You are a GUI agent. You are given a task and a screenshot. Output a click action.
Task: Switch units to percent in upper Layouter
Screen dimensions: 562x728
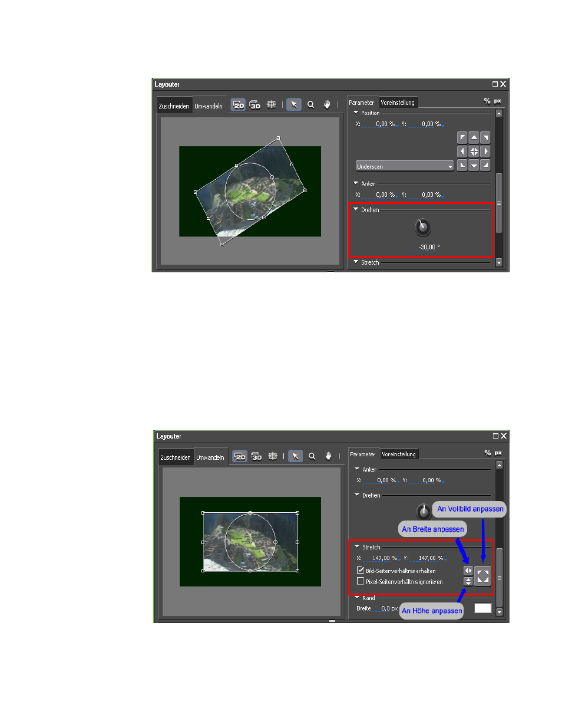(487, 101)
